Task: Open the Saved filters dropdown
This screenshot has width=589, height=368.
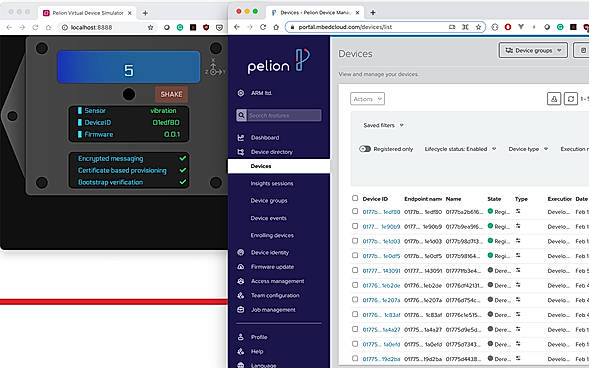Action: coord(384,125)
